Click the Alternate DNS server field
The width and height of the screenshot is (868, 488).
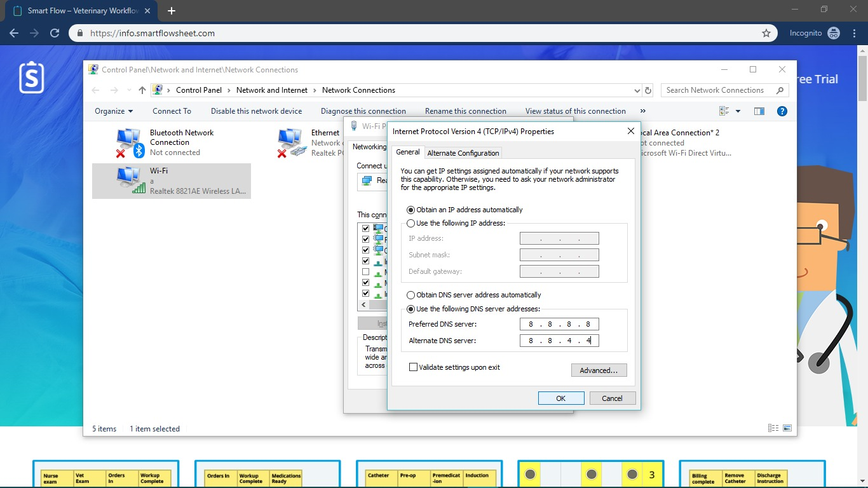coord(559,341)
